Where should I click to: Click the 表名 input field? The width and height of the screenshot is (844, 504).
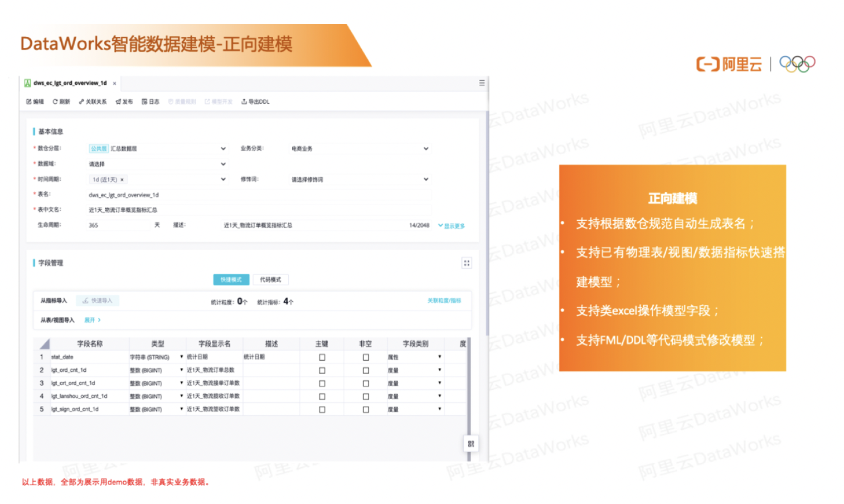259,195
